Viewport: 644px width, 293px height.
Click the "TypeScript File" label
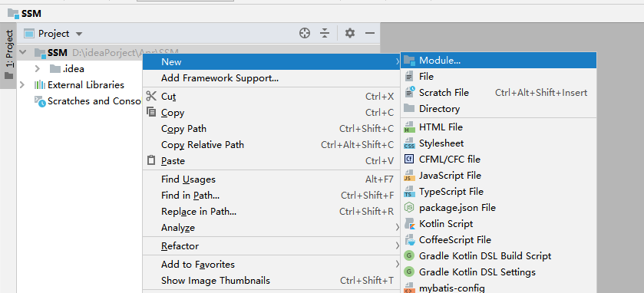pos(451,192)
